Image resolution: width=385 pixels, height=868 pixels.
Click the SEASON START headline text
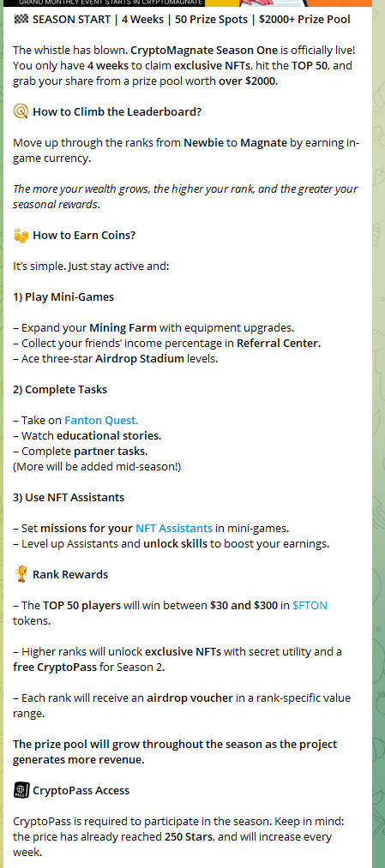[191, 20]
